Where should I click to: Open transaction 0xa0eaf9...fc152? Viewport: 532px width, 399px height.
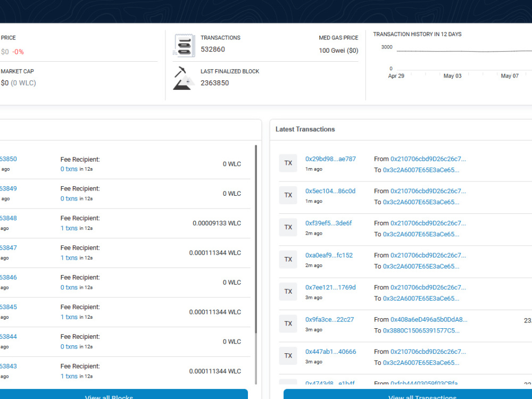329,255
